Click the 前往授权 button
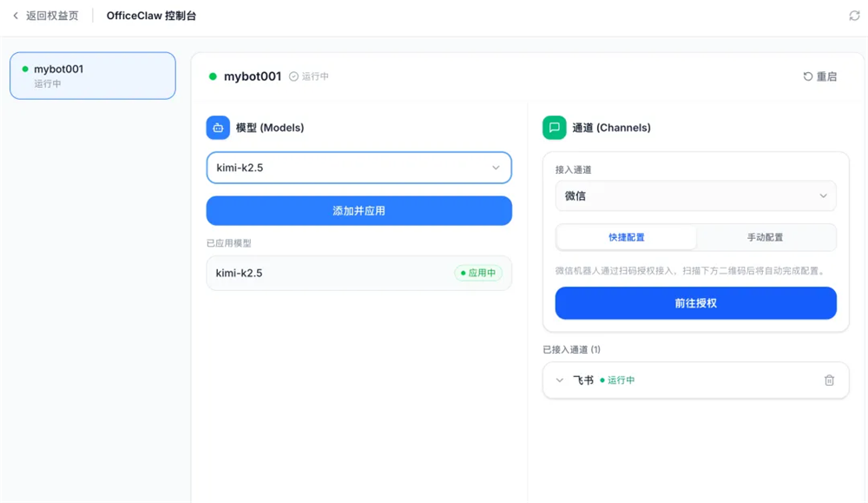 (695, 303)
